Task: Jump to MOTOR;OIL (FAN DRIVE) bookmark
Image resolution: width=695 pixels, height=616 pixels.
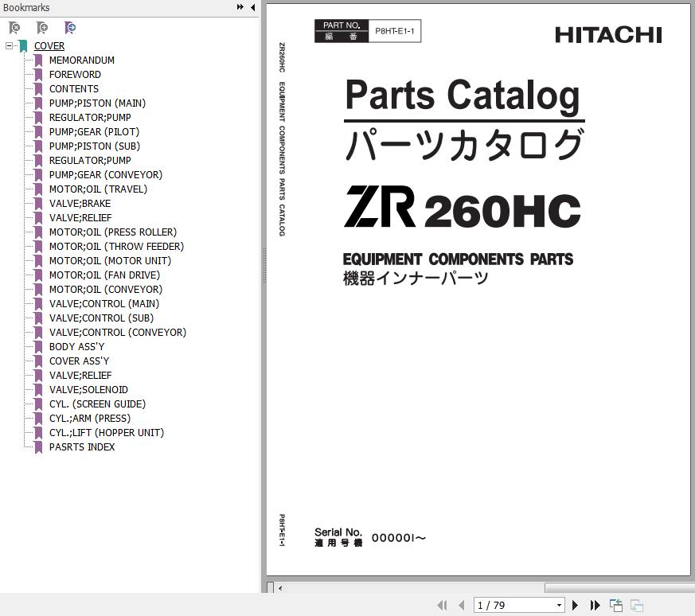Action: click(104, 275)
